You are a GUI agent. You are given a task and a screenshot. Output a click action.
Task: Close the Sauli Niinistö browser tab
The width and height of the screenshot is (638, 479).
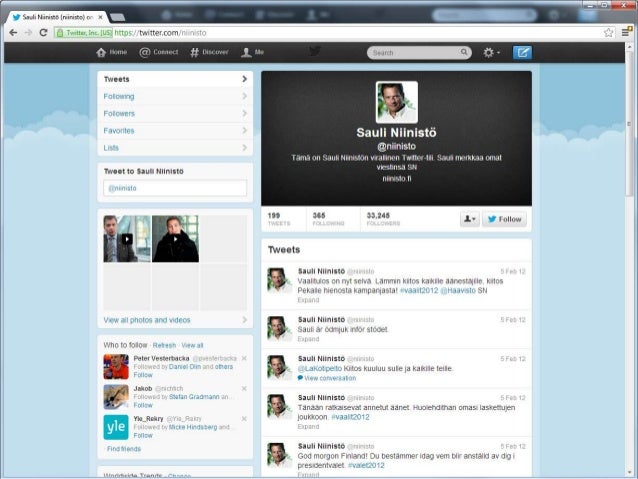(101, 17)
